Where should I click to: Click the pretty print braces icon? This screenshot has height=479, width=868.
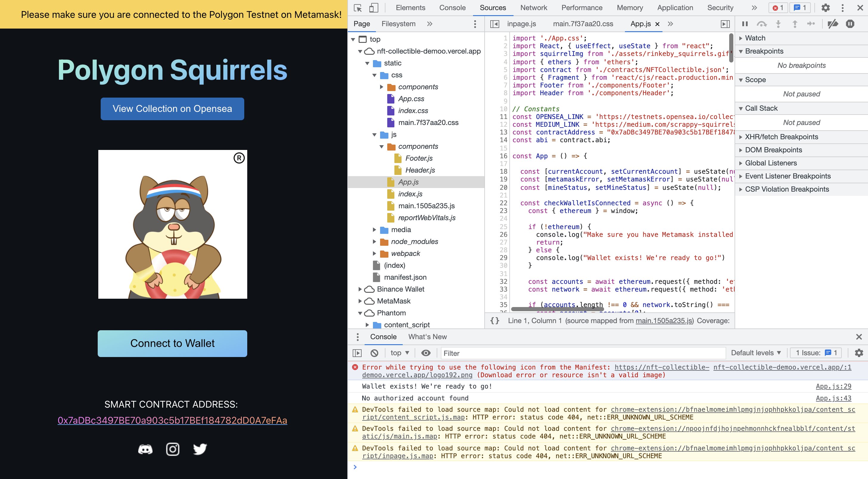tap(494, 321)
